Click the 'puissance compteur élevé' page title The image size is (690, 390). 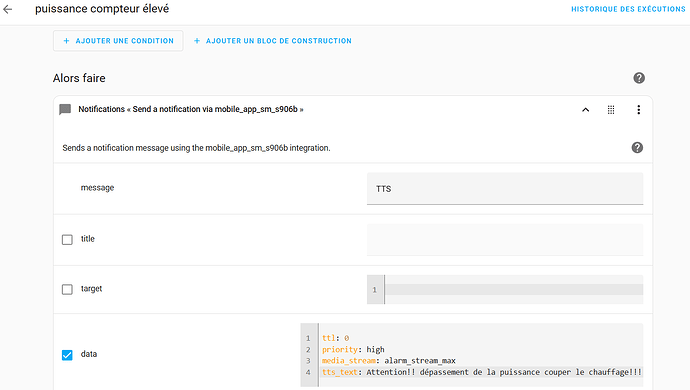102,9
